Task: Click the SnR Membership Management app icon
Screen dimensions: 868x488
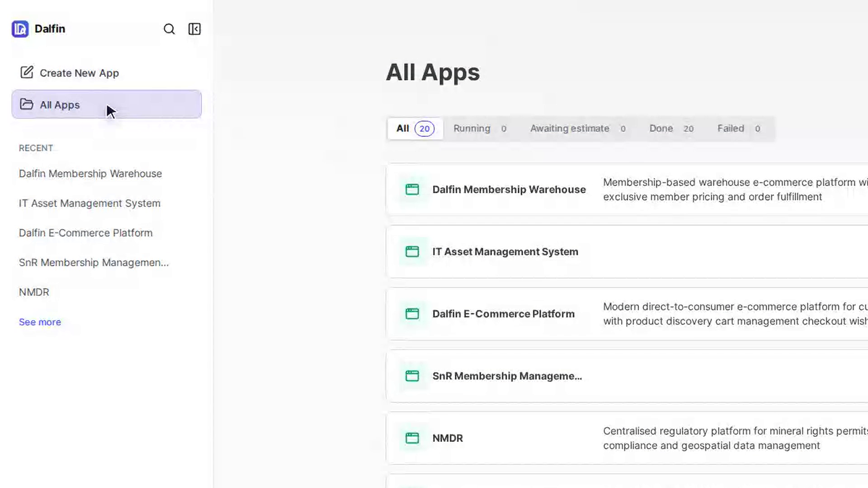Action: [412, 376]
